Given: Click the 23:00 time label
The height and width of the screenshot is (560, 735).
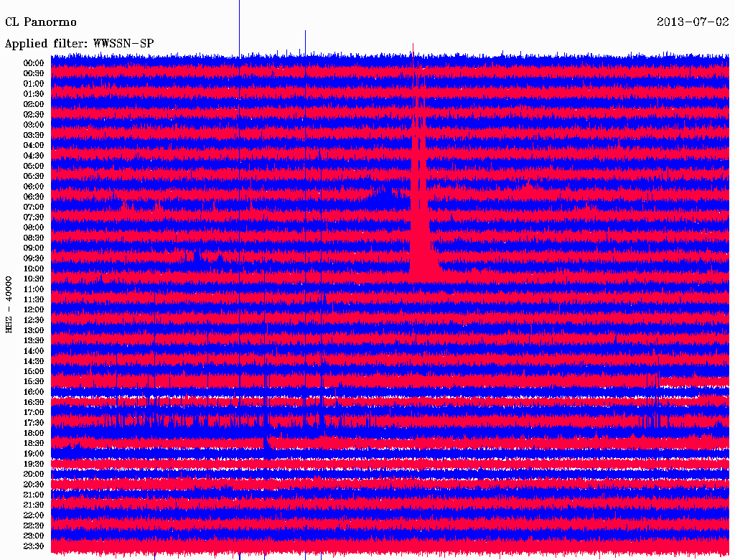Looking at the screenshot, I should tap(33, 536).
